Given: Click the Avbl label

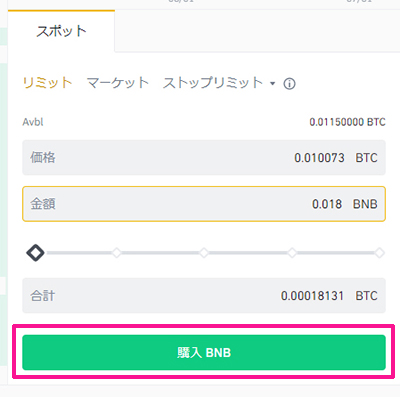Looking at the screenshot, I should point(33,122).
